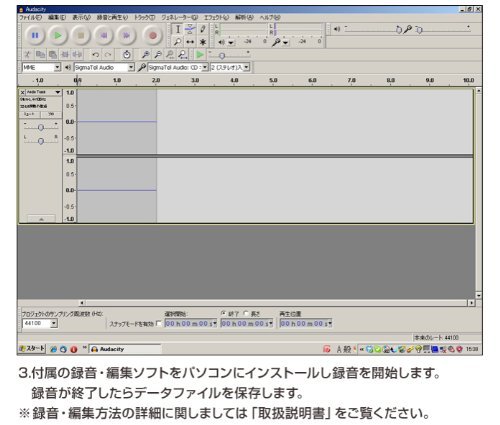500x425 pixels.
Task: Open the MME audio host dropdown
Action: coord(57,67)
